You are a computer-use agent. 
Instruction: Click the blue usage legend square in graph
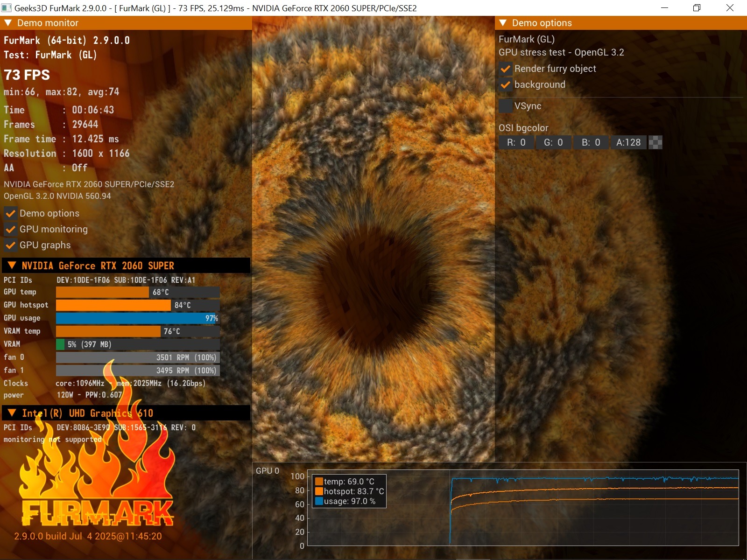[319, 501]
